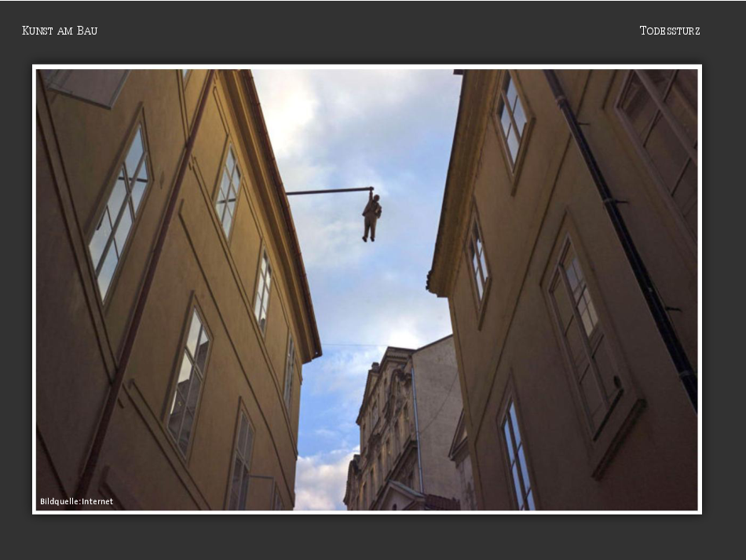746x560 pixels.
Task: Click the open window pane at top-left of photo
Action: coord(86,85)
